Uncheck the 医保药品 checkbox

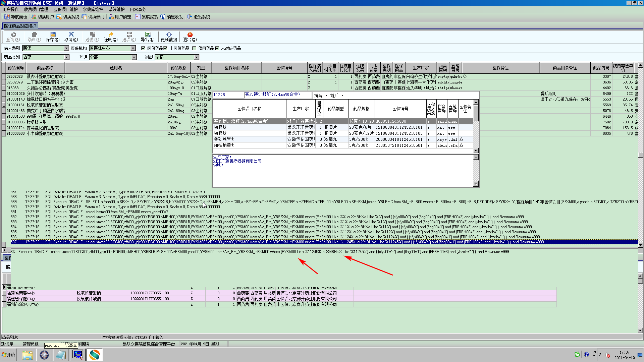point(143,48)
